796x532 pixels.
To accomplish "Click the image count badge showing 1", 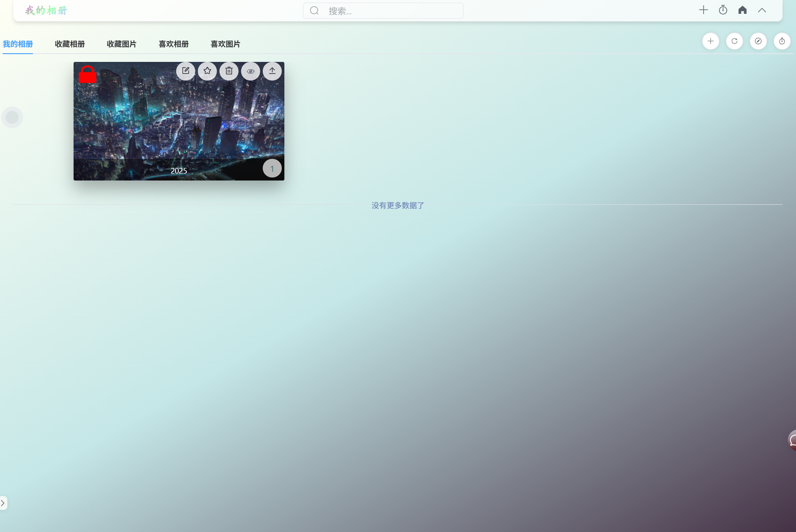I will [272, 168].
